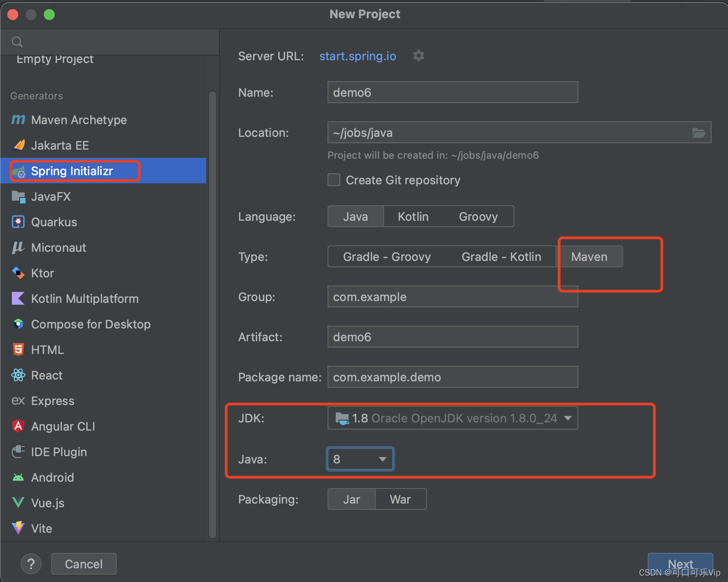Click the Maven Archetype generator icon
728x582 pixels.
18,120
